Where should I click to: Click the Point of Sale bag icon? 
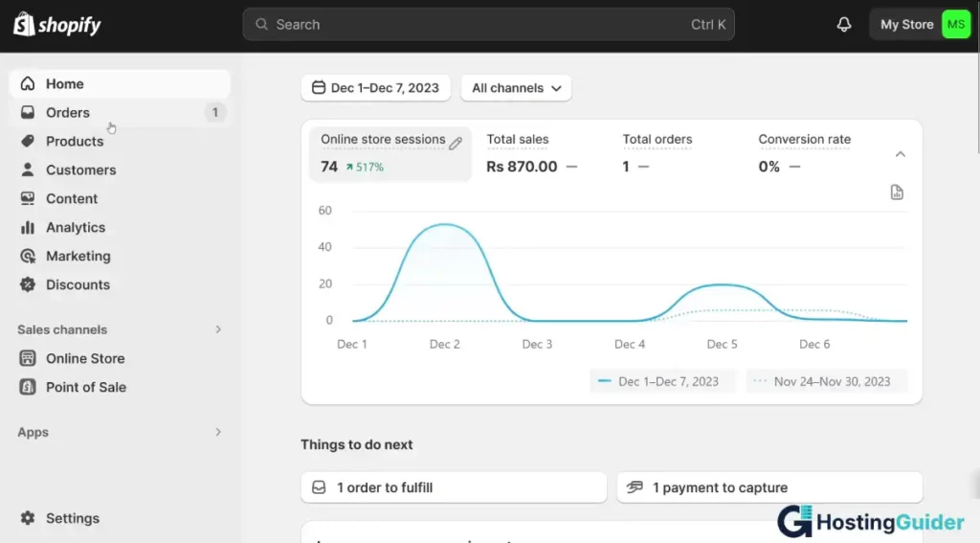tap(28, 387)
